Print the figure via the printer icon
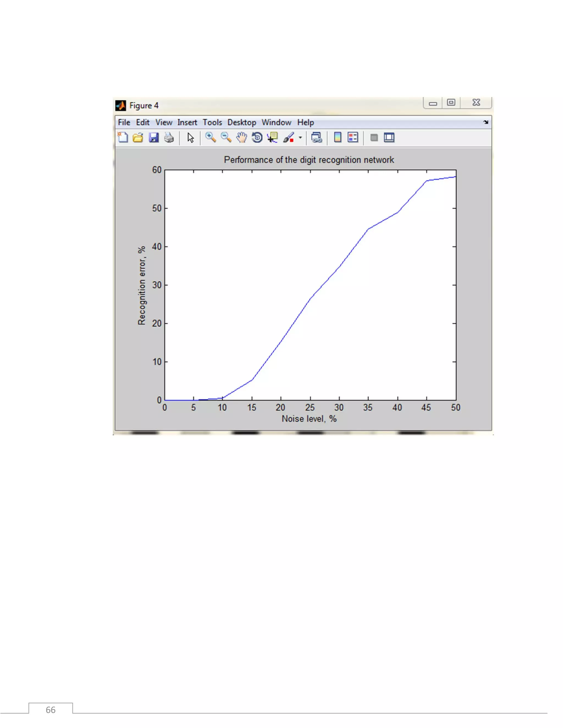This screenshot has height=728, width=563. (x=169, y=137)
